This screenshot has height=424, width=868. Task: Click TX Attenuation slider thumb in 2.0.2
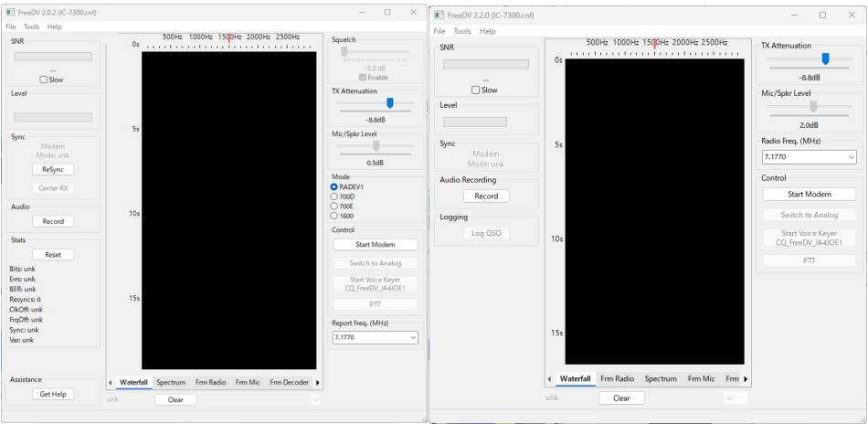click(390, 102)
